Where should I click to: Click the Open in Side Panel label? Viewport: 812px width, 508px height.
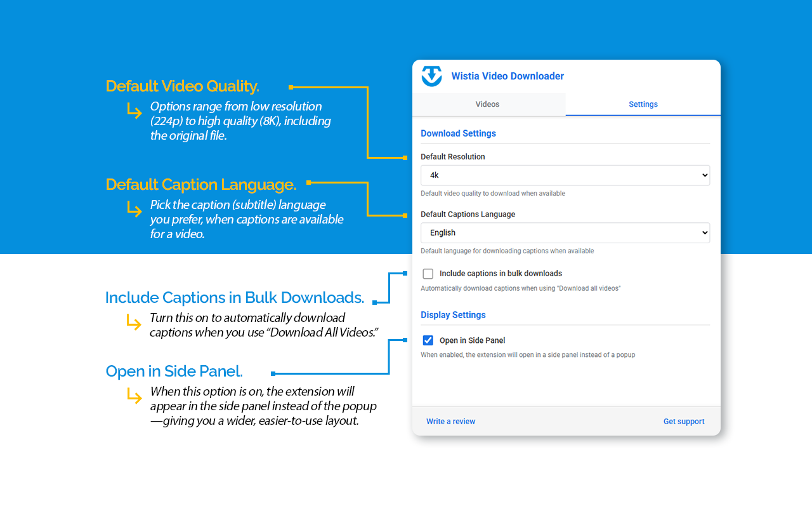[473, 340]
